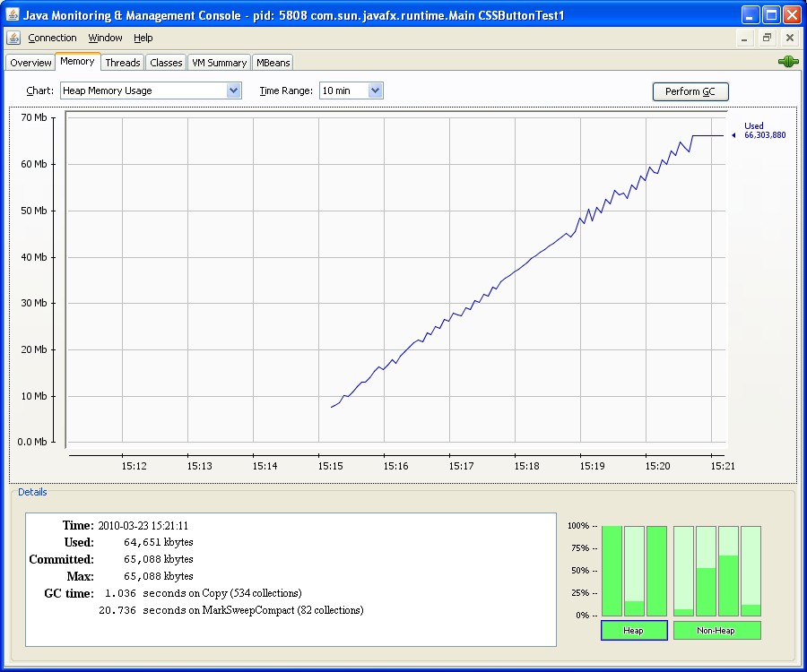Open the Java icon menu beside Connection
This screenshot has height=672, width=807.
click(x=13, y=38)
